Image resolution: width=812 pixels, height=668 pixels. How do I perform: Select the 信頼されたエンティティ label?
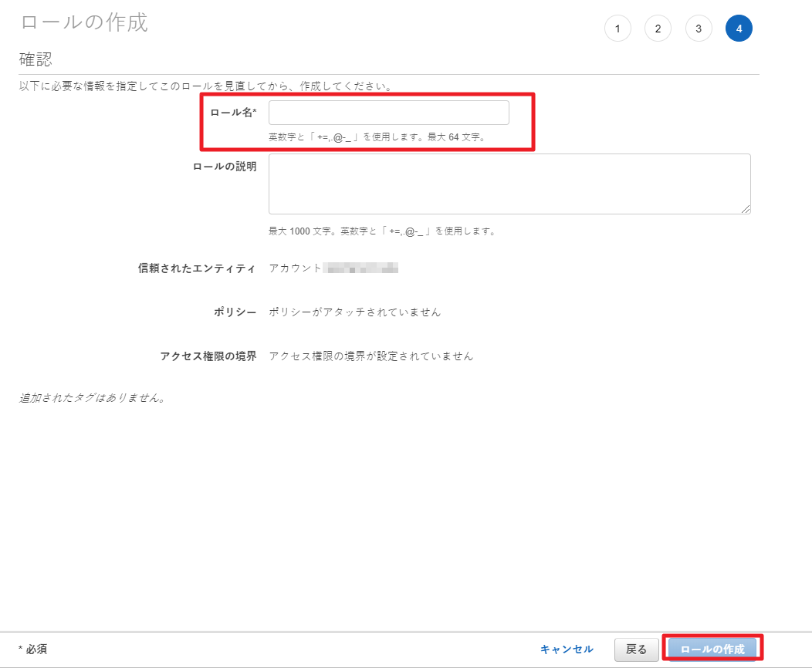(197, 268)
